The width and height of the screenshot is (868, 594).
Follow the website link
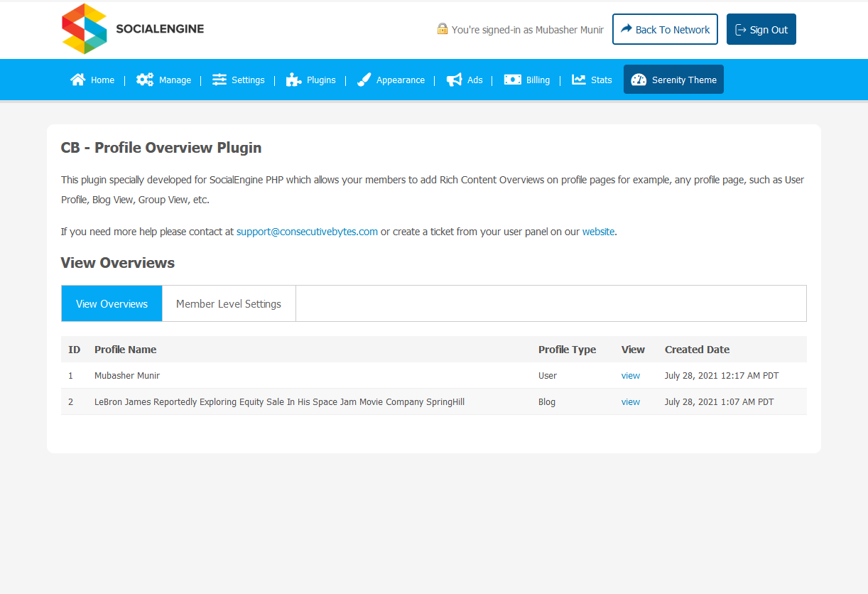click(598, 232)
